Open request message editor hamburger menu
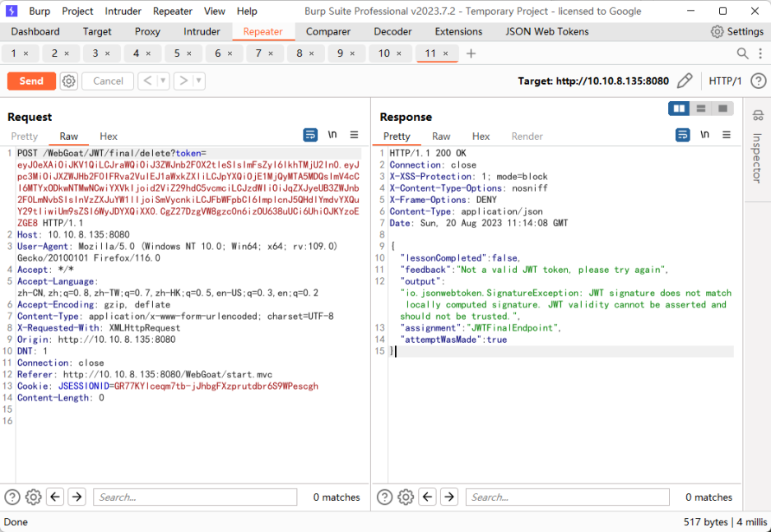 pyautogui.click(x=354, y=135)
